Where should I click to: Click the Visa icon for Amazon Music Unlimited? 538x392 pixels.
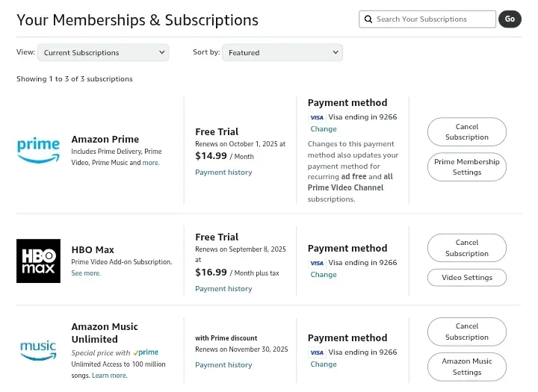click(x=317, y=352)
